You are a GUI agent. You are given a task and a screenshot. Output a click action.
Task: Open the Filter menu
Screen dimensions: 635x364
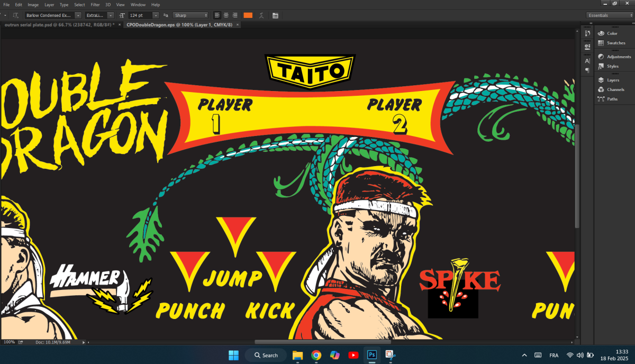coord(95,5)
